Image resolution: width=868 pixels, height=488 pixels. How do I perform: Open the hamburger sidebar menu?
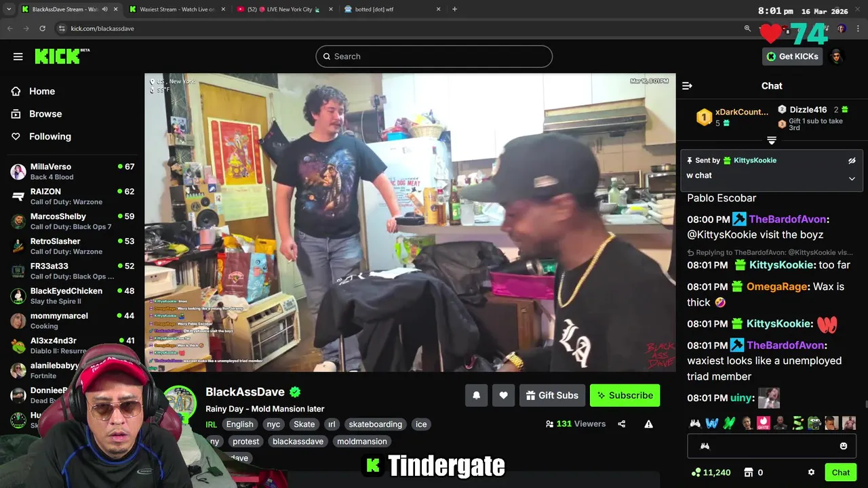point(18,56)
